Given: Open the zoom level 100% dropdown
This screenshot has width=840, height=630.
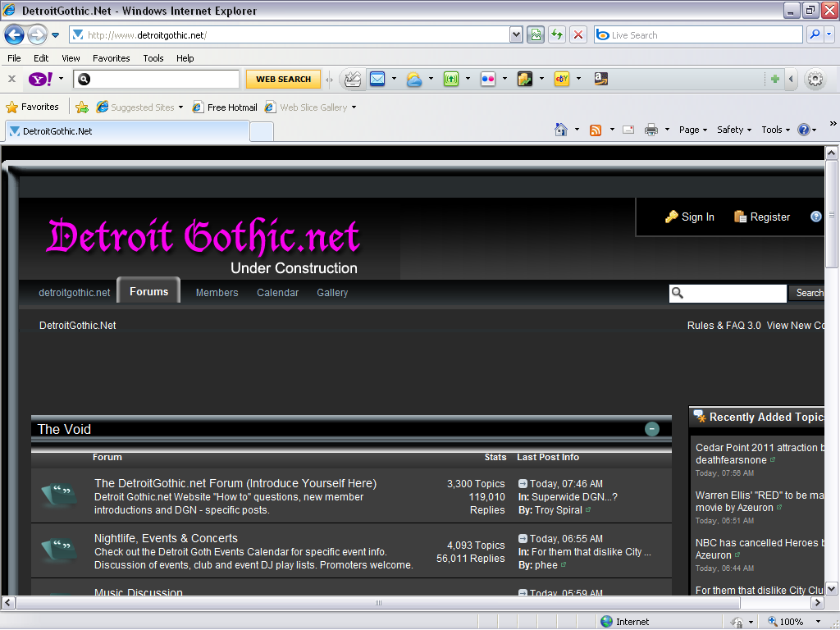Looking at the screenshot, I should point(818,622).
